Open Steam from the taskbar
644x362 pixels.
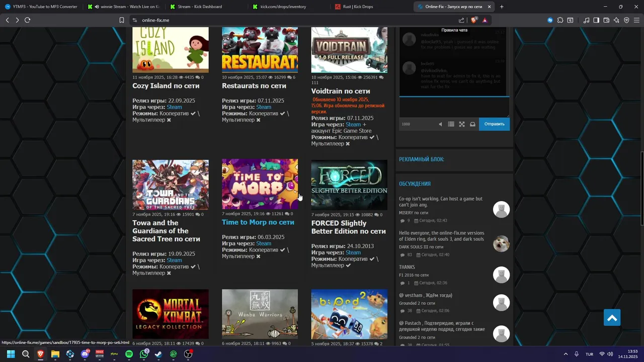pyautogui.click(x=158, y=354)
